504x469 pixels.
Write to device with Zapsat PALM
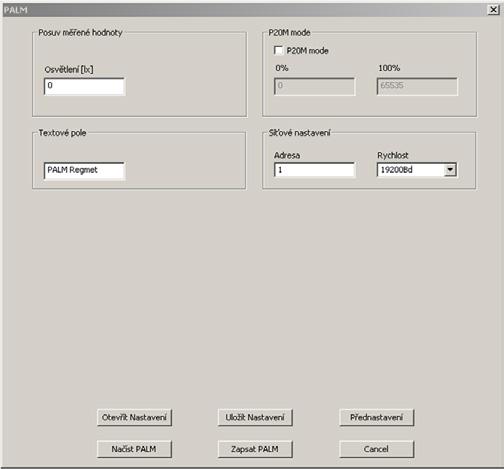pos(255,449)
